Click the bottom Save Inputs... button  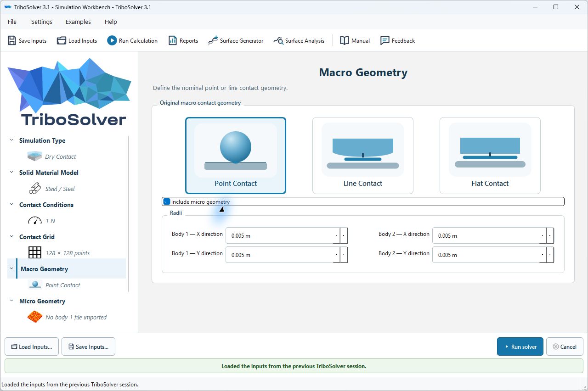coord(88,347)
